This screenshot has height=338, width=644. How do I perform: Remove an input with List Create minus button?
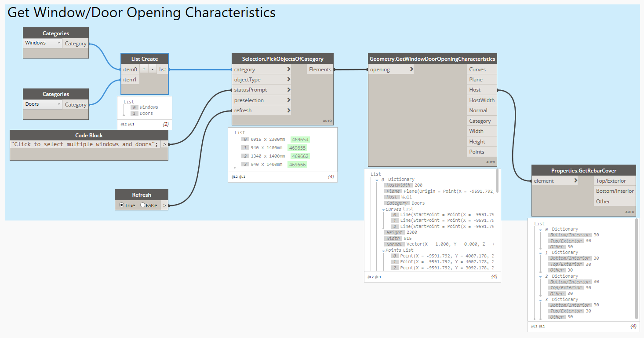pyautogui.click(x=152, y=69)
